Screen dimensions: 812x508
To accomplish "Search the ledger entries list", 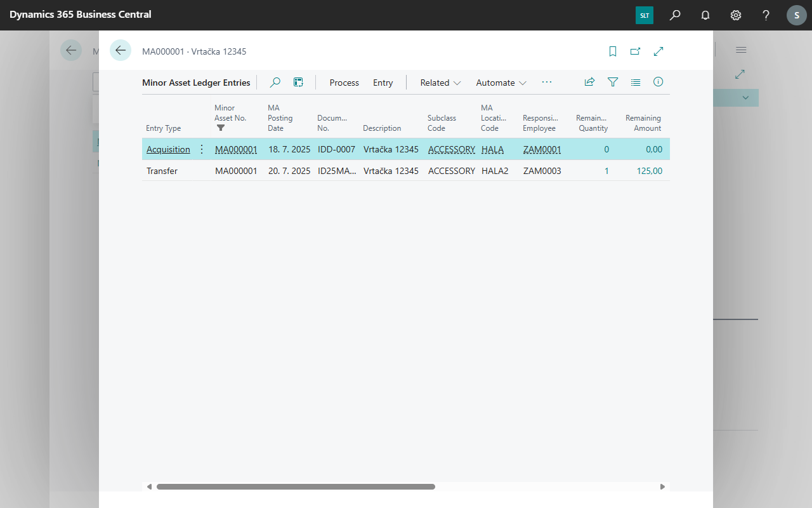I will [x=275, y=83].
